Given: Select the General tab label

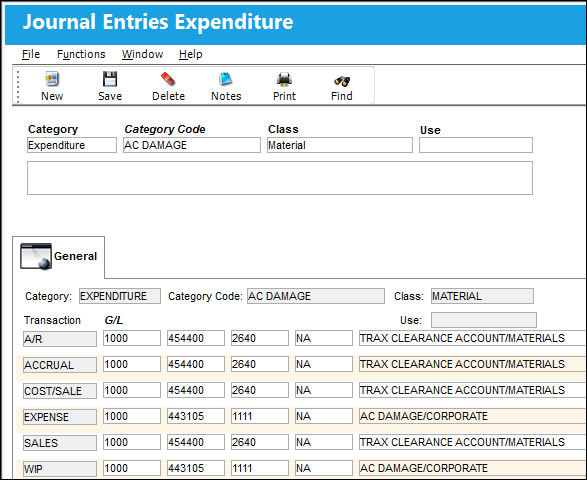Looking at the screenshot, I should coord(75,256).
